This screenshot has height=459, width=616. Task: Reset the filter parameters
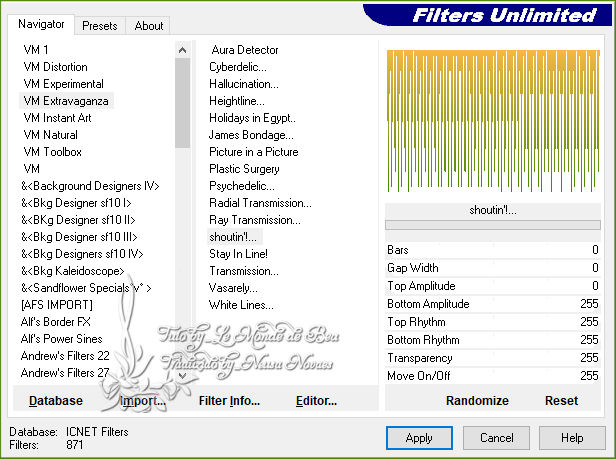point(561,400)
